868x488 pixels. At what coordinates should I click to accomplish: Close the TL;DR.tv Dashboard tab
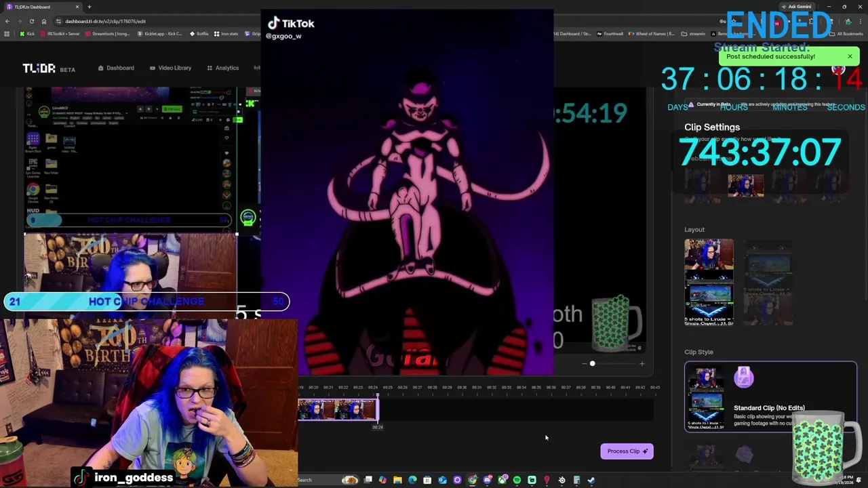(77, 7)
